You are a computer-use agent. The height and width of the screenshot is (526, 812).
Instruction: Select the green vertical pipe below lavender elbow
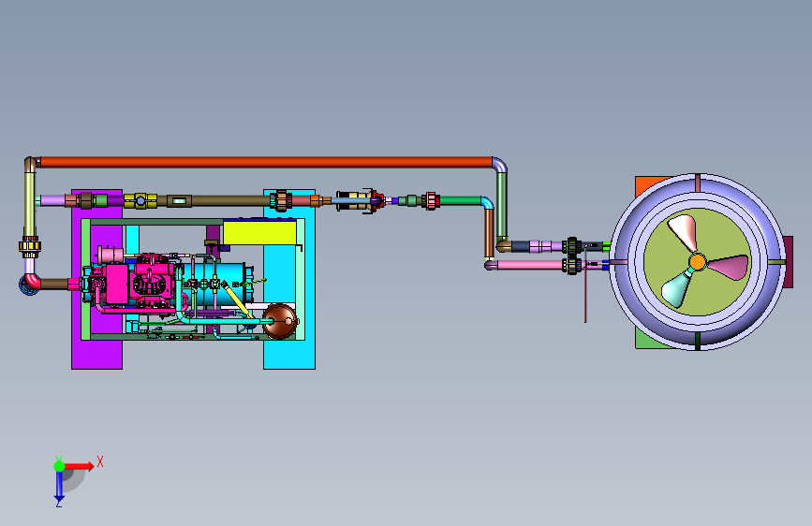pyautogui.click(x=501, y=206)
